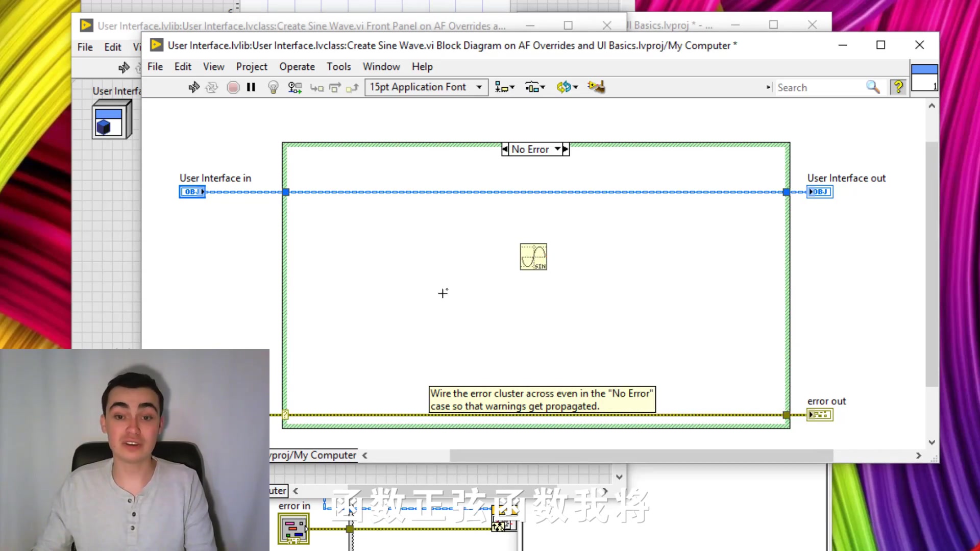
Task: Select the Sine function node on the diagram
Action: (x=533, y=257)
